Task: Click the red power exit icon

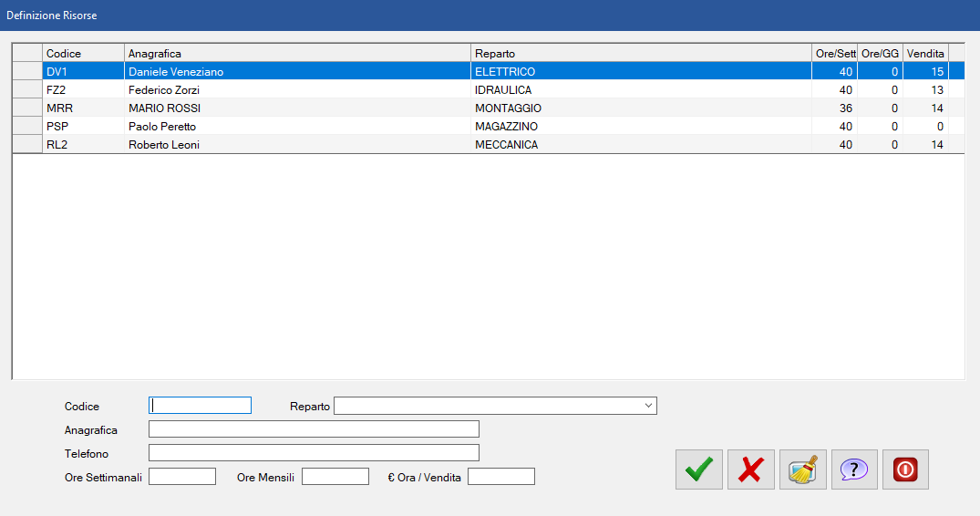Action: (905, 470)
